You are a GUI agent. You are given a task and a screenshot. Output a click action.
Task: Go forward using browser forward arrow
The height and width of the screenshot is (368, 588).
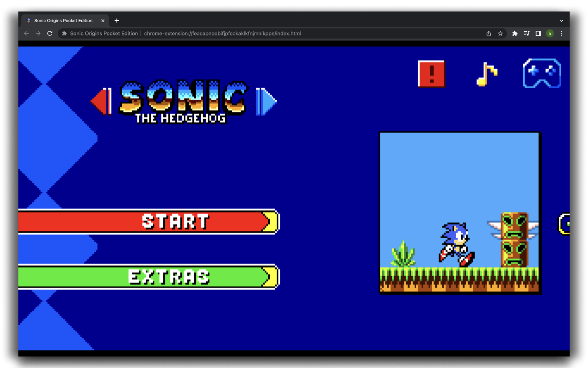pyautogui.click(x=38, y=34)
